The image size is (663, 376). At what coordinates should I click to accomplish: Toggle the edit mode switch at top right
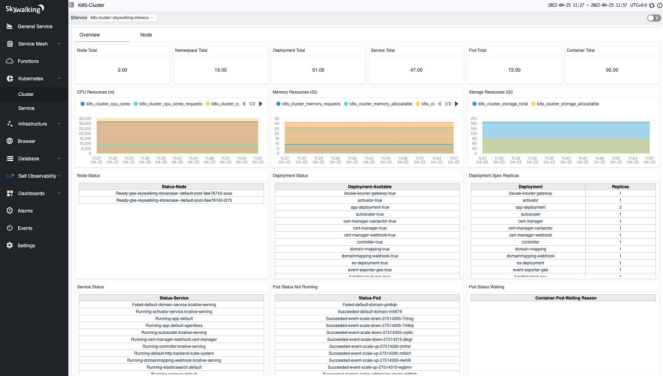654,18
